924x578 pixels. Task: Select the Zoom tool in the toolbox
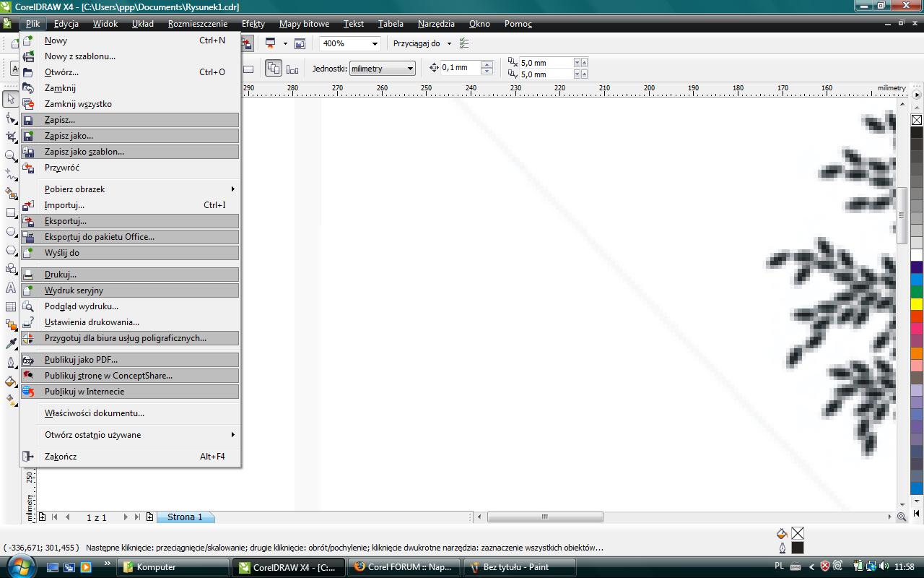click(x=10, y=155)
